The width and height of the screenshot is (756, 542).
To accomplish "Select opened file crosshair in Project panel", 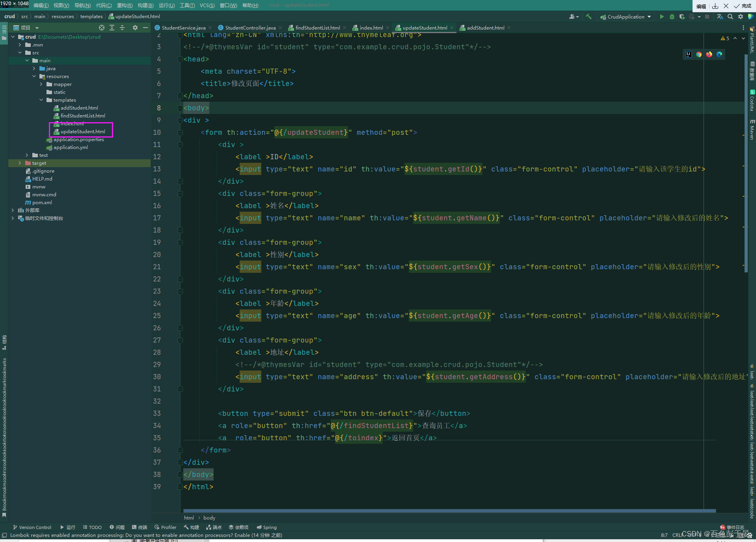I will (x=102, y=28).
